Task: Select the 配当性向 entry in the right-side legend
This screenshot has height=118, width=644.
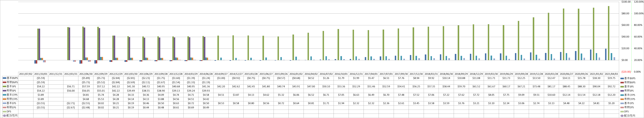Action: [x=628, y=116]
